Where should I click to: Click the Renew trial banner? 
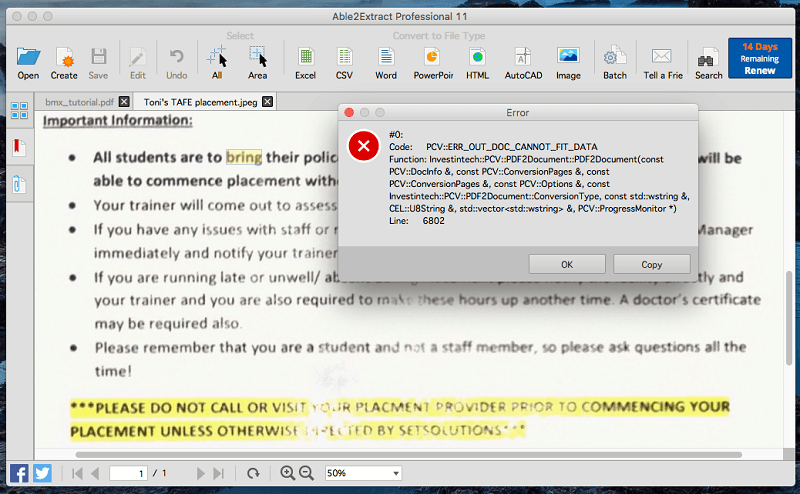pyautogui.click(x=760, y=58)
